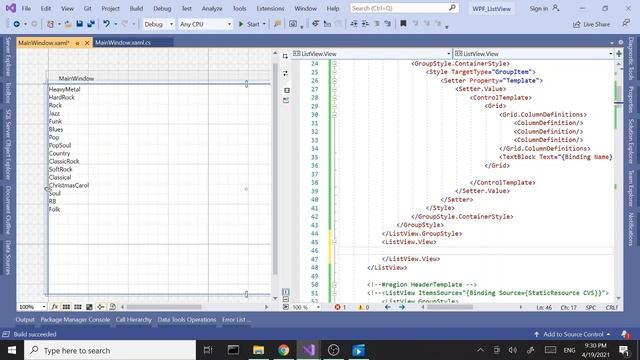Click the swap panes icon between designer and XAML
Image resolution: width=640 pixels, height=360 pixels.
tap(286, 73)
